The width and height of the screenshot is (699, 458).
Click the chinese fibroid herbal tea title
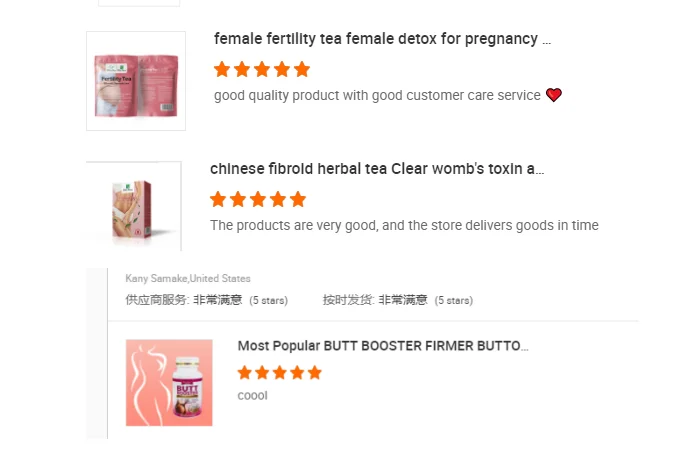point(377,169)
